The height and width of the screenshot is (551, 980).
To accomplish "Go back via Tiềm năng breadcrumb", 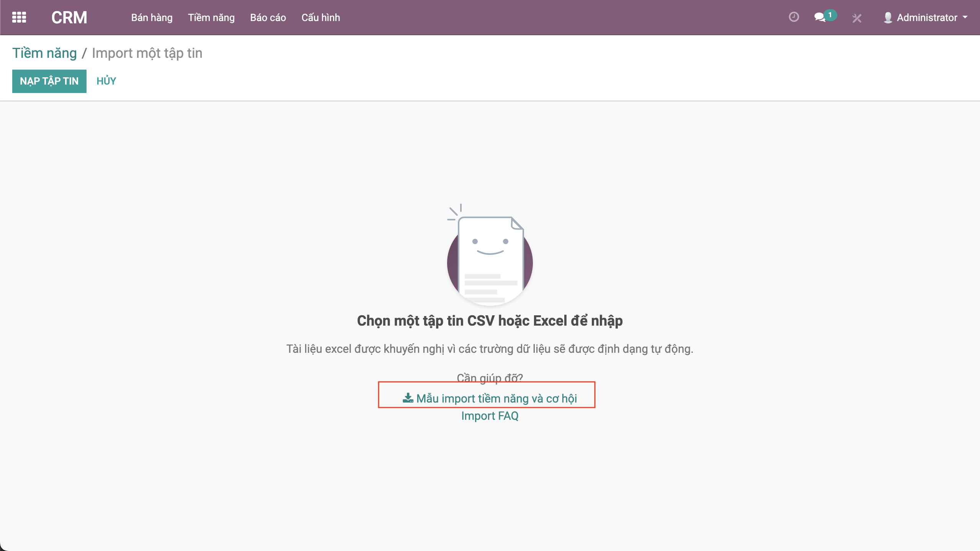I will point(44,53).
